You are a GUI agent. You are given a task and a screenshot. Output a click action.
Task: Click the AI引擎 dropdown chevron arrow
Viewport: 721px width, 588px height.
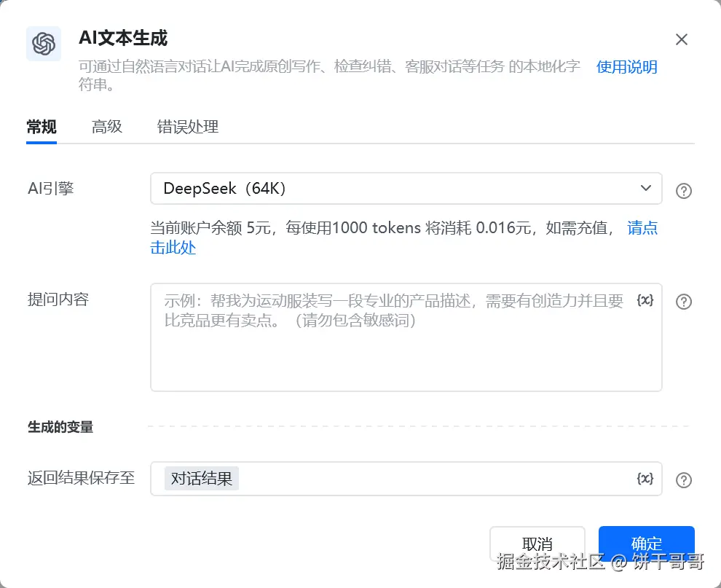645,188
